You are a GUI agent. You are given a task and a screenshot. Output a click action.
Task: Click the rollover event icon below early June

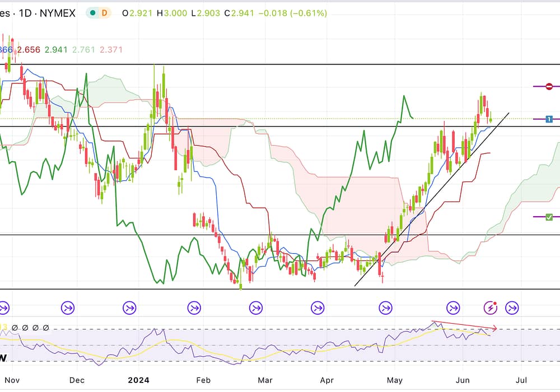coord(453,307)
